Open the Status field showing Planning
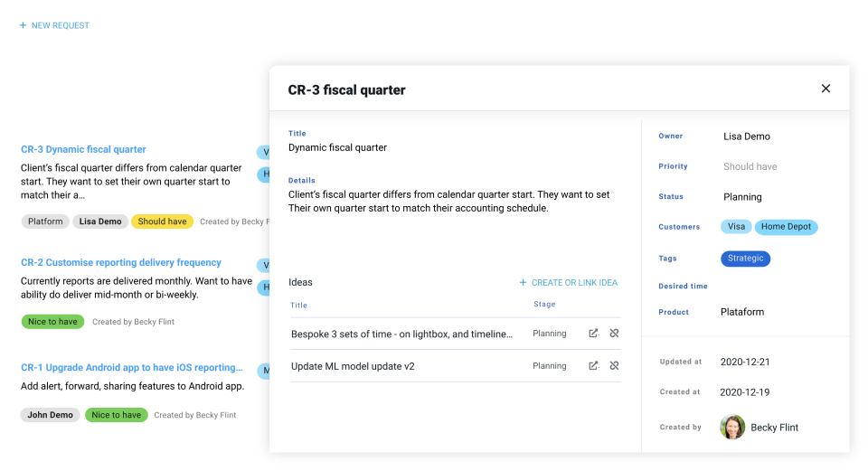 coord(742,197)
